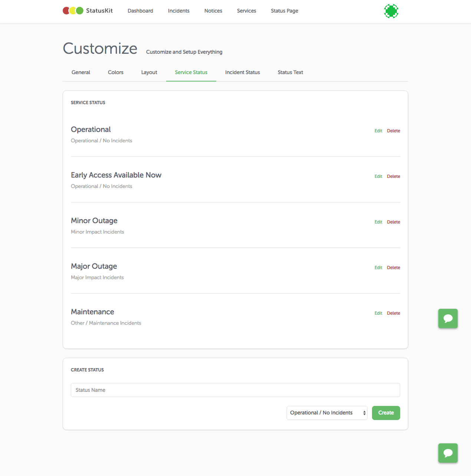
Task: Delete the Early Access Available Now status
Action: pos(393,176)
